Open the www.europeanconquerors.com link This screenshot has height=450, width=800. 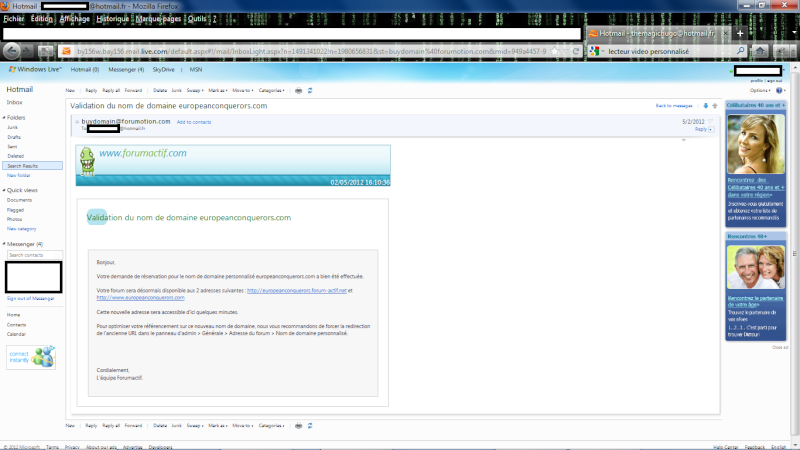(x=140, y=297)
